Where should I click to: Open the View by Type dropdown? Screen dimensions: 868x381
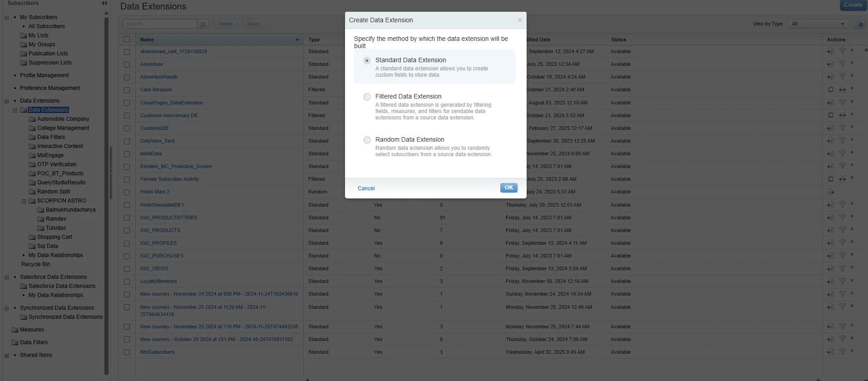pyautogui.click(x=818, y=24)
